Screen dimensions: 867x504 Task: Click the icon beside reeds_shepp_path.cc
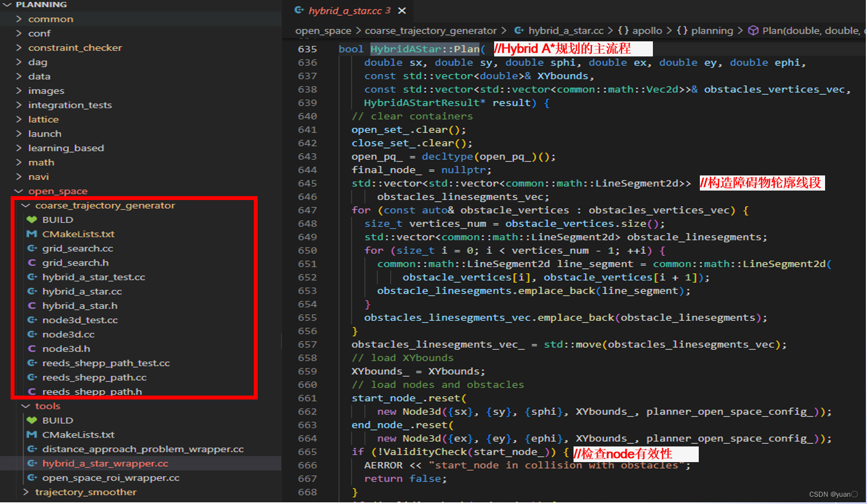tap(32, 377)
